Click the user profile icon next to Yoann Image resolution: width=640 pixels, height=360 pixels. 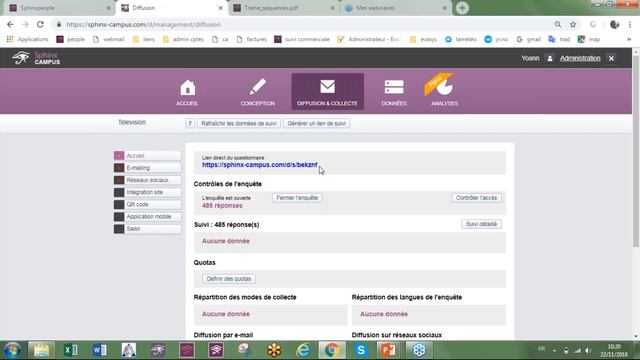click(x=550, y=58)
